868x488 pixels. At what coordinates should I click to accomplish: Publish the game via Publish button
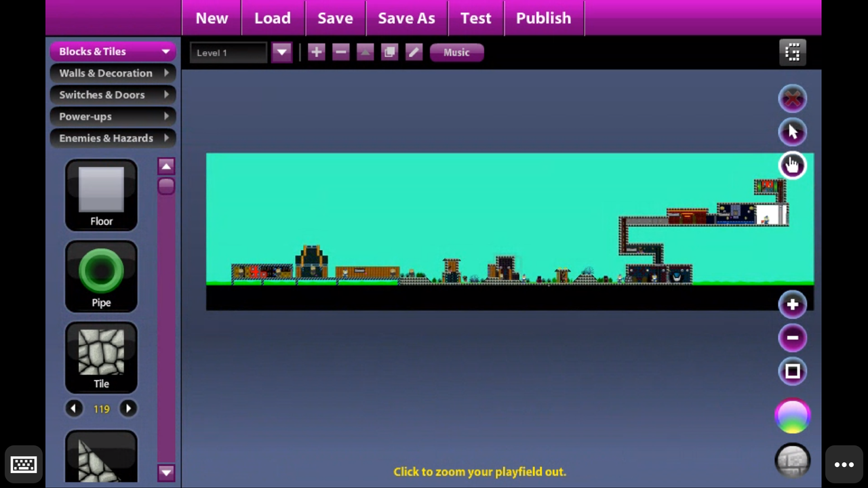[543, 18]
